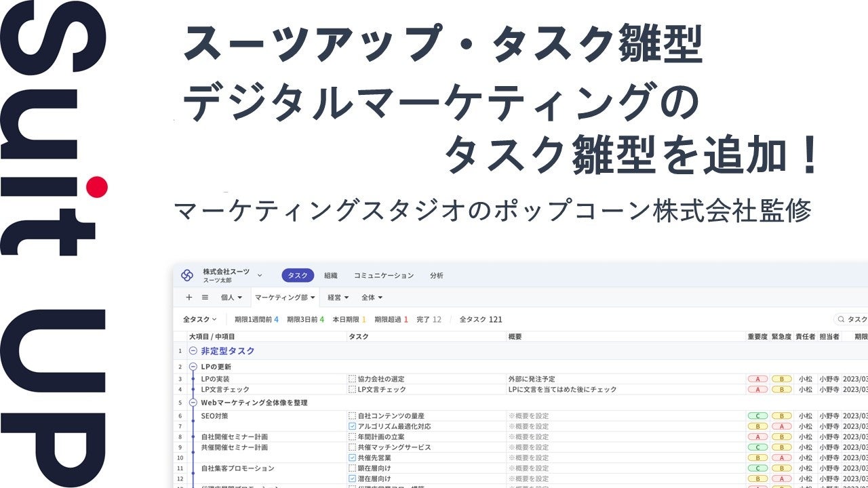Click the 重要度 C badge for 自社コンテンツの量産

757,415
